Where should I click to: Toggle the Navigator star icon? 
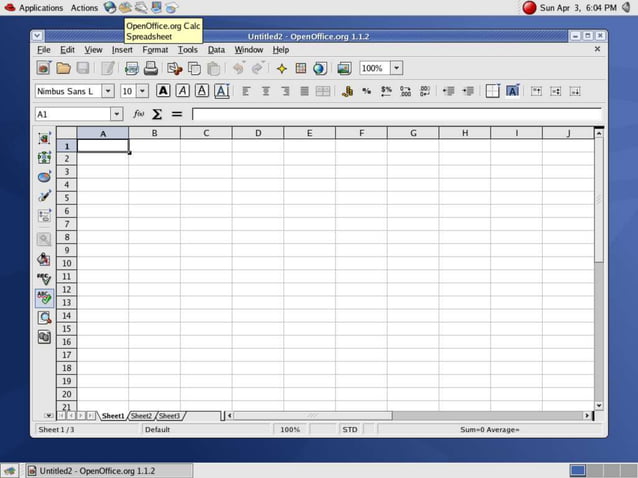(x=281, y=68)
